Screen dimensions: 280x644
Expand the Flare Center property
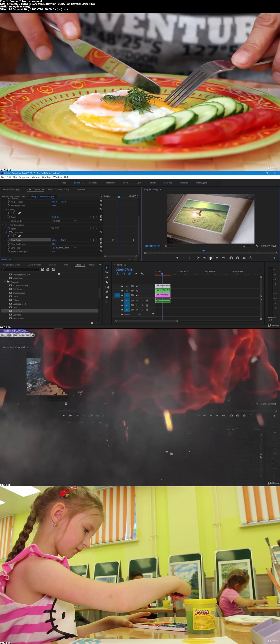click(x=5, y=240)
